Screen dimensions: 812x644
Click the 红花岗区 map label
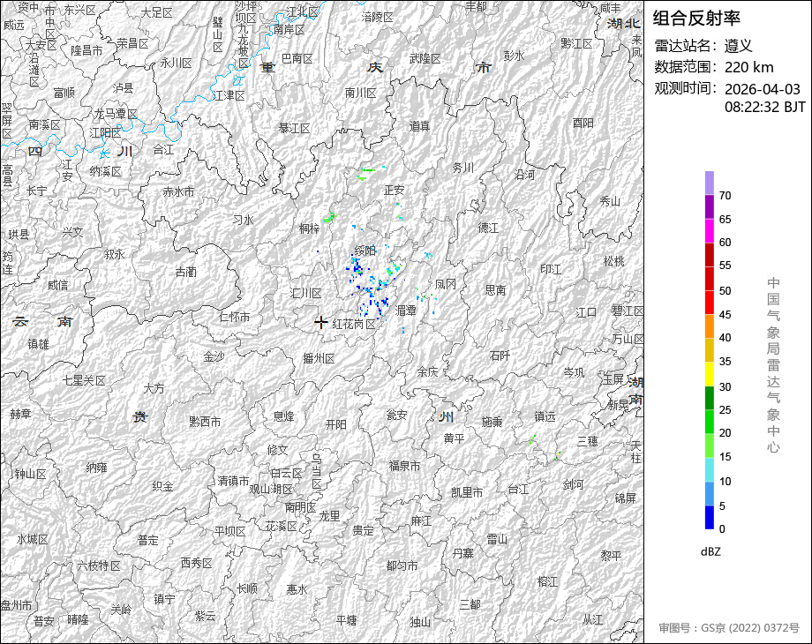tap(354, 324)
